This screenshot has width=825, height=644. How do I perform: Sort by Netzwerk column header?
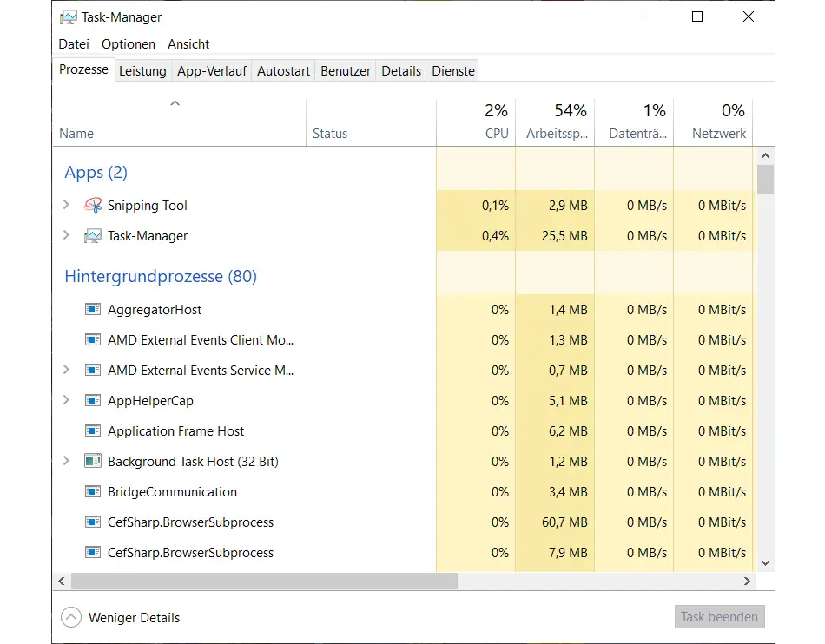click(713, 122)
